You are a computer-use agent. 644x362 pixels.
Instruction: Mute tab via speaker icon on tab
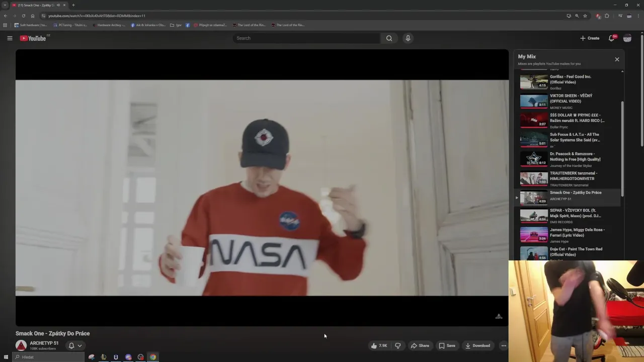pyautogui.click(x=58, y=5)
